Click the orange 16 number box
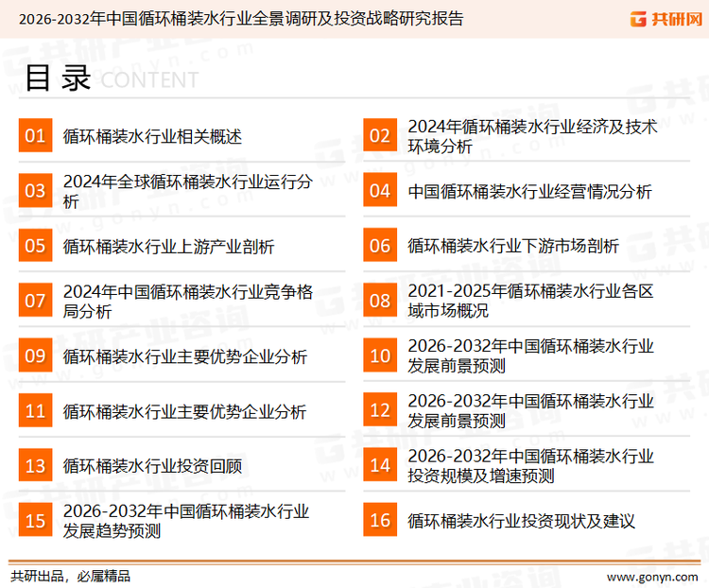Image resolution: width=709 pixels, height=588 pixels. coord(380,520)
